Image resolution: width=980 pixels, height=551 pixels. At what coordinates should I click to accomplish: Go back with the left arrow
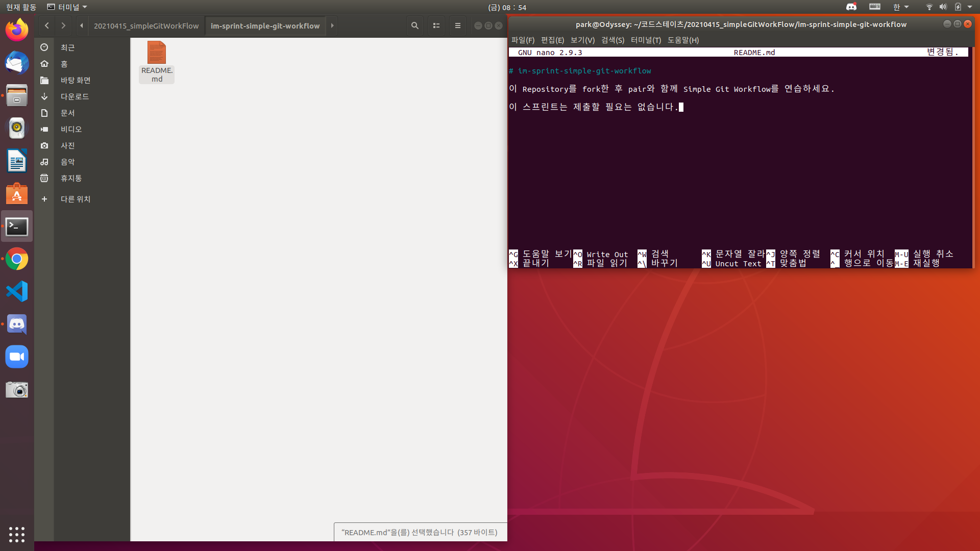(x=46, y=26)
